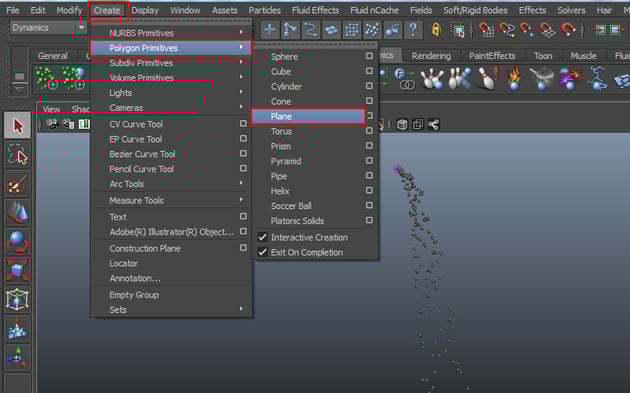Click the question mark help icon
The width and height of the screenshot is (630, 393).
[413, 30]
